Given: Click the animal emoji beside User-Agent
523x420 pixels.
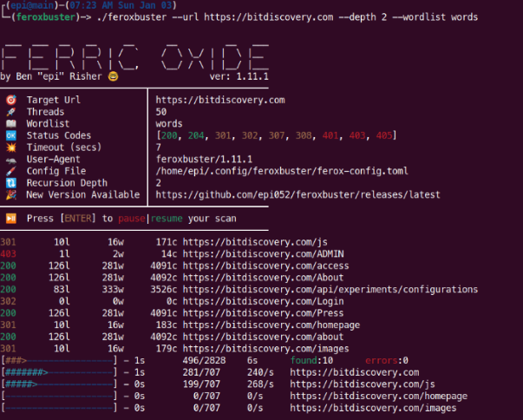Looking at the screenshot, I should pos(11,161).
